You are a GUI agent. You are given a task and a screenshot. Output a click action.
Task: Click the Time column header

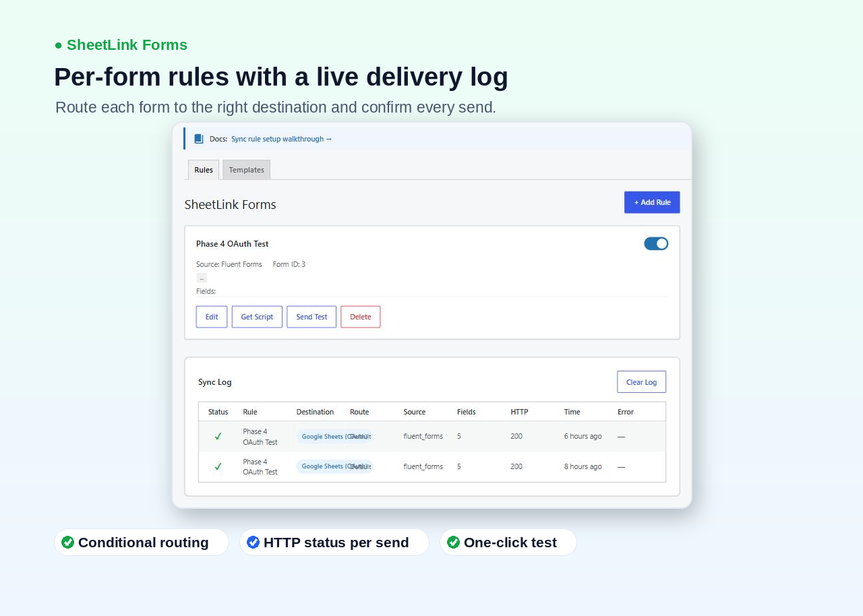click(x=572, y=412)
